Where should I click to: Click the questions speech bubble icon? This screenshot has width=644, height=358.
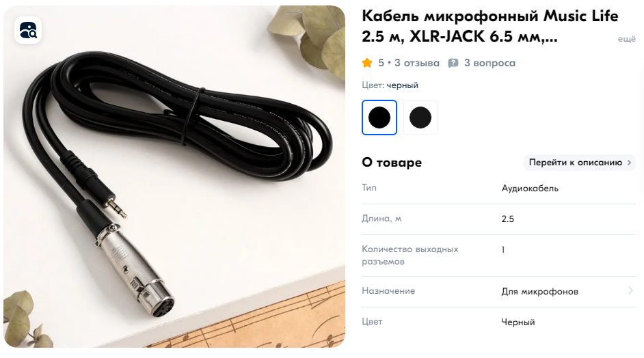[453, 64]
